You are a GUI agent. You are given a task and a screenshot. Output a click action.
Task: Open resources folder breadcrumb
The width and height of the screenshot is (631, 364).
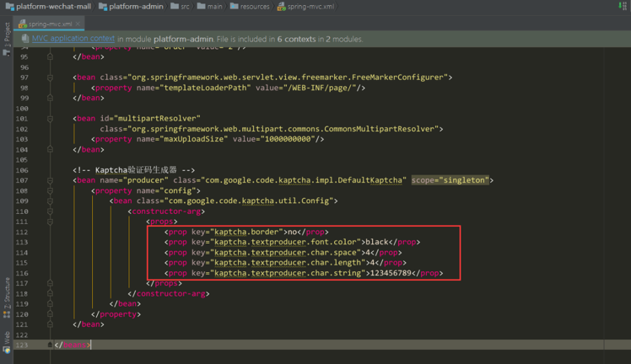pos(250,7)
